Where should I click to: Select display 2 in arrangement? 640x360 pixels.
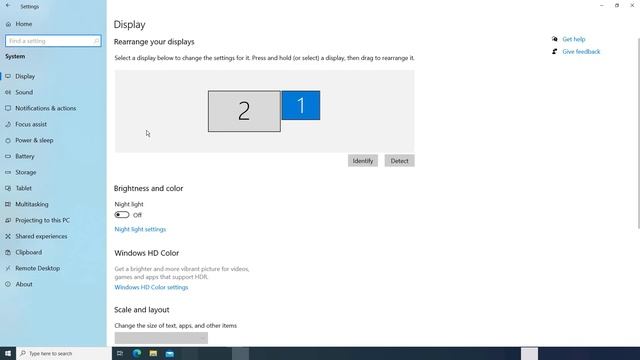pos(244,111)
